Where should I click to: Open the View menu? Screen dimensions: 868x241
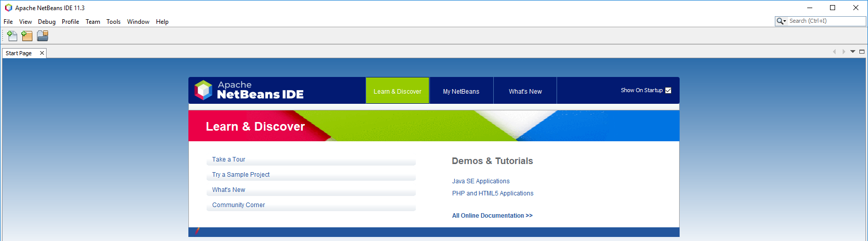[25, 22]
